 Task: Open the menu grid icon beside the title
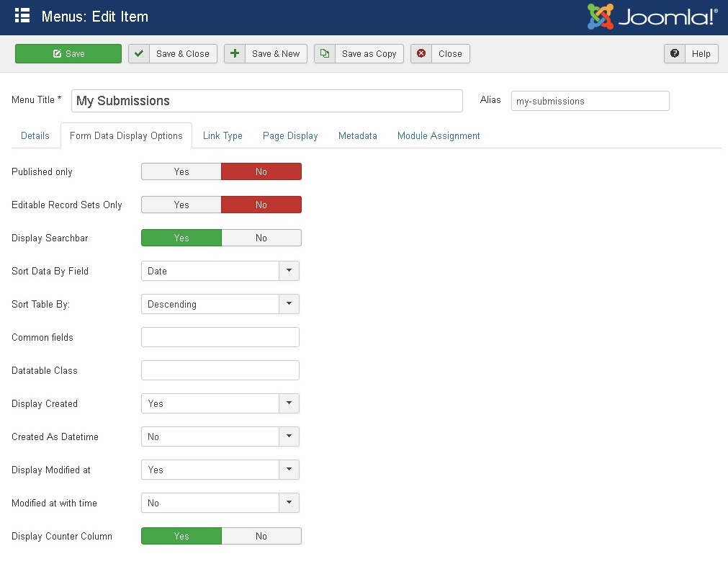pyautogui.click(x=22, y=16)
